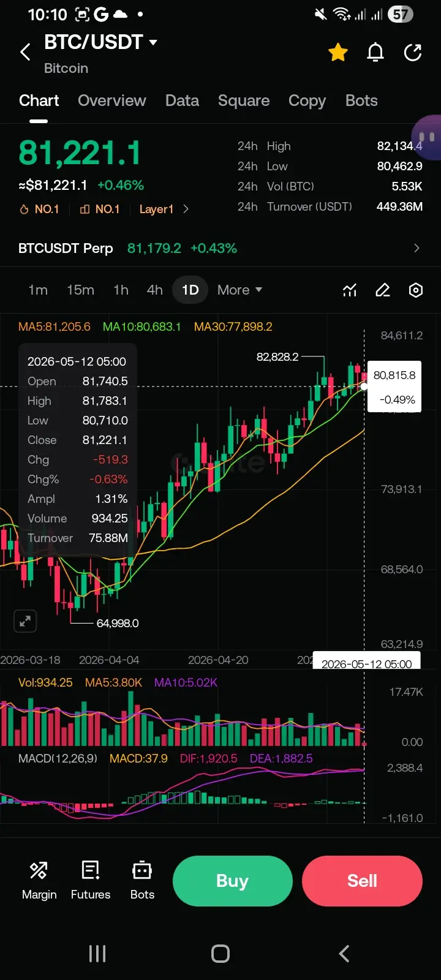Go to the Copy tab
This screenshot has width=441, height=980.
pyautogui.click(x=307, y=101)
